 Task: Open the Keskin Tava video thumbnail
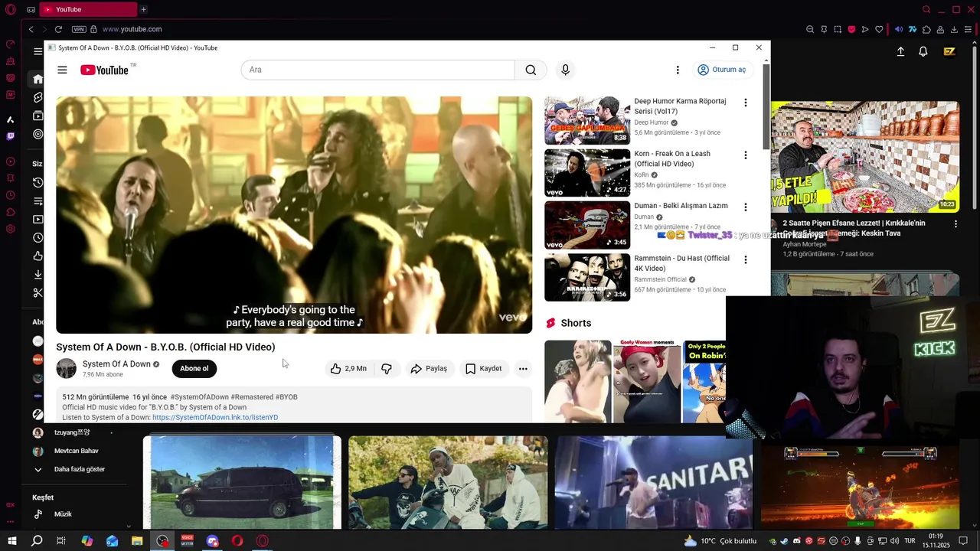pyautogui.click(x=865, y=157)
